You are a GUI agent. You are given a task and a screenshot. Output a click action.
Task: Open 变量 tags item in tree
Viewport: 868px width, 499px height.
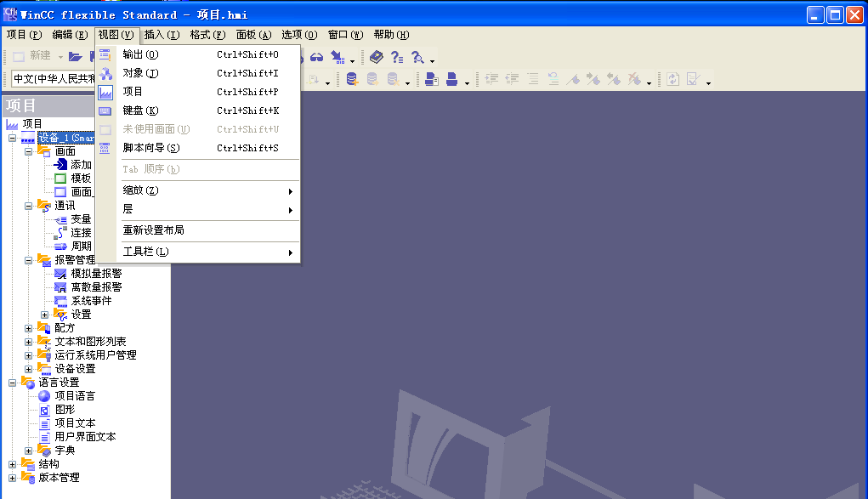[80, 219]
